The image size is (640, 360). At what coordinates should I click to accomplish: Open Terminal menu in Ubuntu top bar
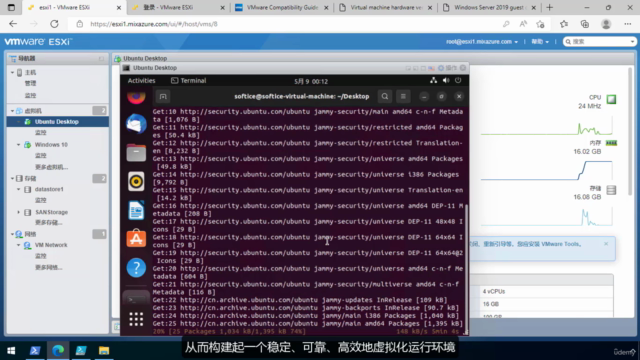(189, 80)
